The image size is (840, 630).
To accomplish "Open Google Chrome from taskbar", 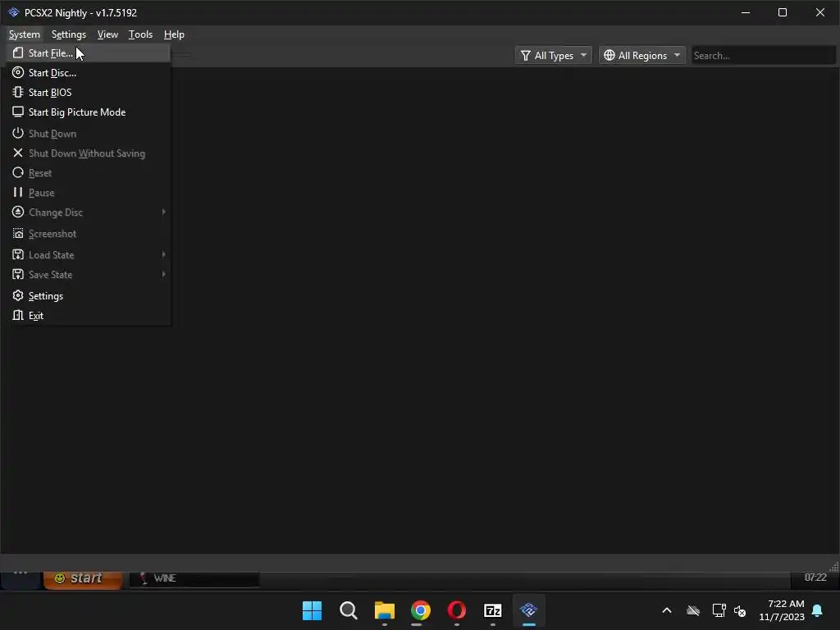I will (421, 610).
